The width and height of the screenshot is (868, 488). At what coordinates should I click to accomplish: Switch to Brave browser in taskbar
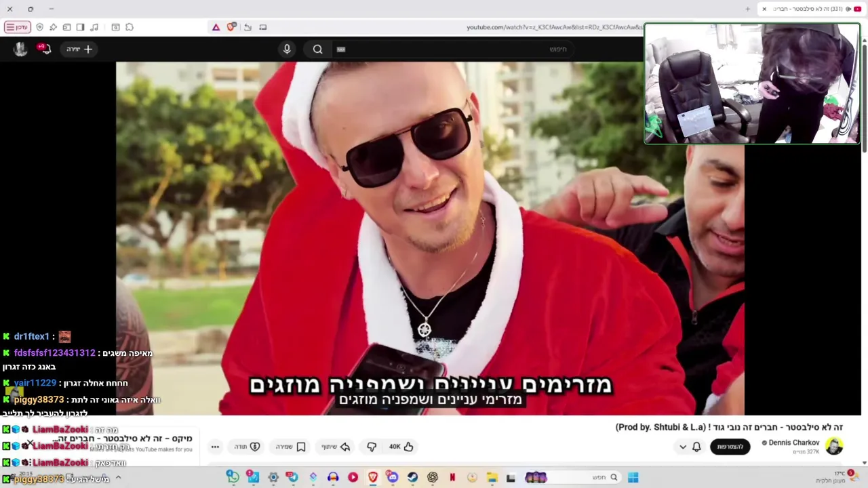pyautogui.click(x=373, y=478)
